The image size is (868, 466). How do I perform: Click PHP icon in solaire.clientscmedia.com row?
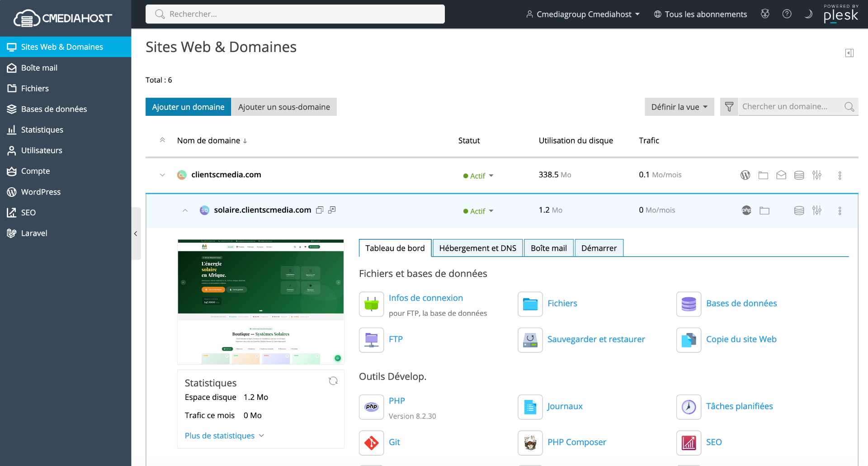coord(746,210)
